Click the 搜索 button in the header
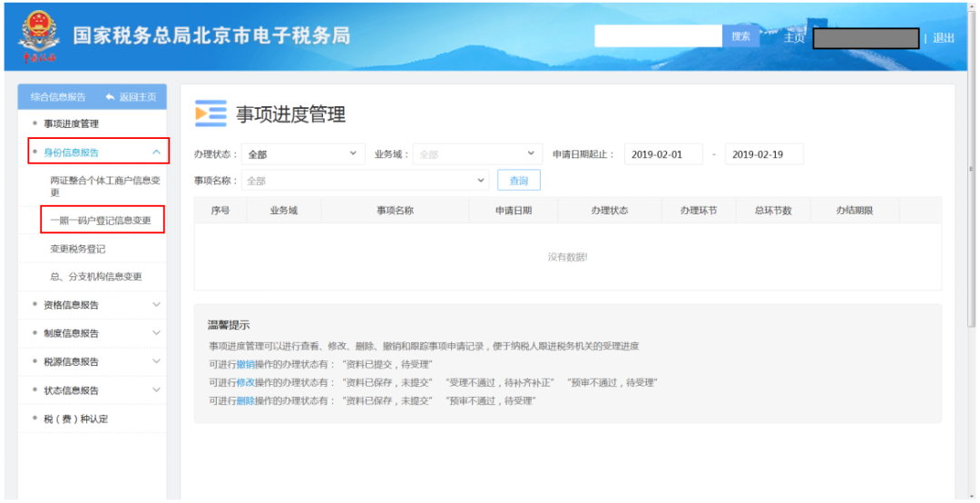The width and height of the screenshot is (980, 503). pos(740,36)
